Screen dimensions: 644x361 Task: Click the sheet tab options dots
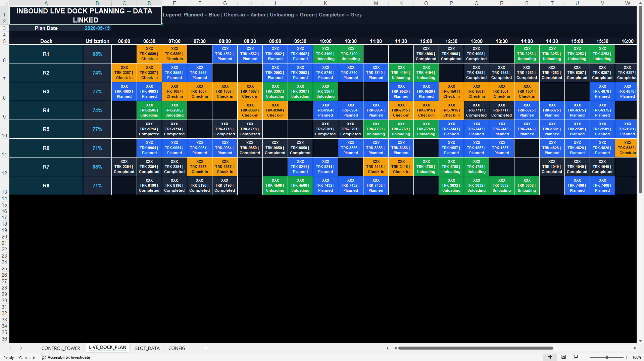click(387, 349)
